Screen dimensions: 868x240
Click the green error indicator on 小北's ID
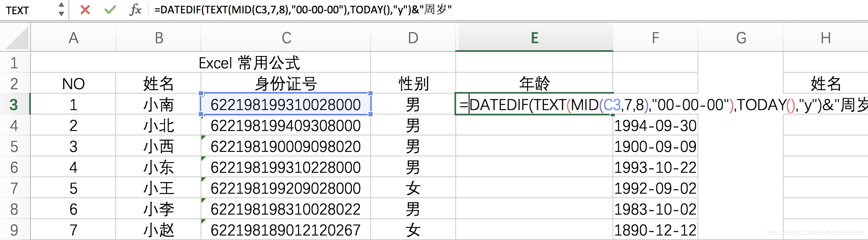(203, 117)
